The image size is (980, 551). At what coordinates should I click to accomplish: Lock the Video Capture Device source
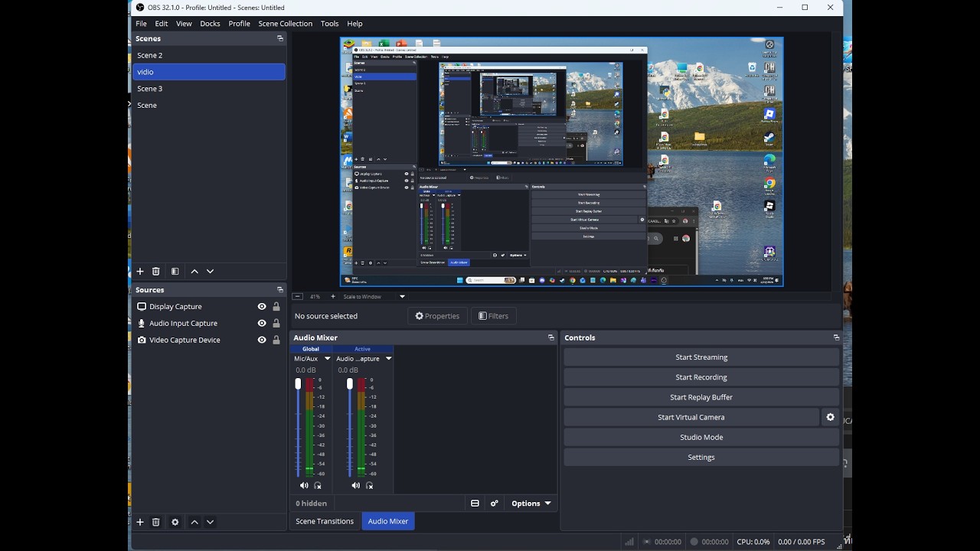click(x=276, y=341)
